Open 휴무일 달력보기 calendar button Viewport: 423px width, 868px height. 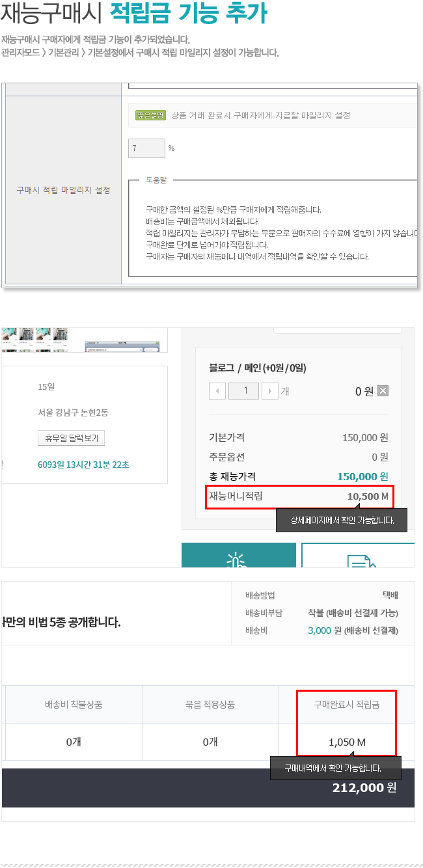[72, 438]
